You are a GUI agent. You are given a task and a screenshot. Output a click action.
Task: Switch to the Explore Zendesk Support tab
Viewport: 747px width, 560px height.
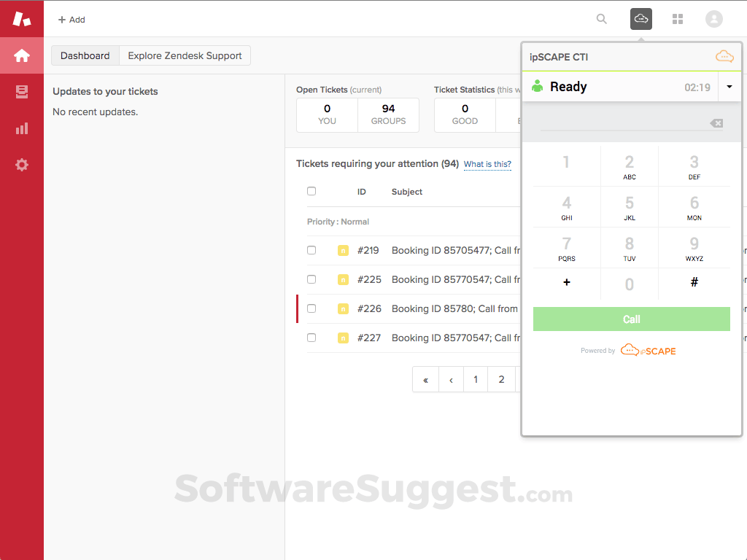click(185, 55)
